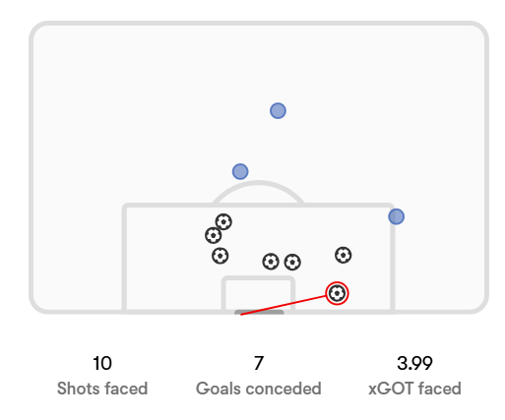Select the right ball of the central pair
Image resolution: width=505 pixels, height=420 pixels.
292,263
